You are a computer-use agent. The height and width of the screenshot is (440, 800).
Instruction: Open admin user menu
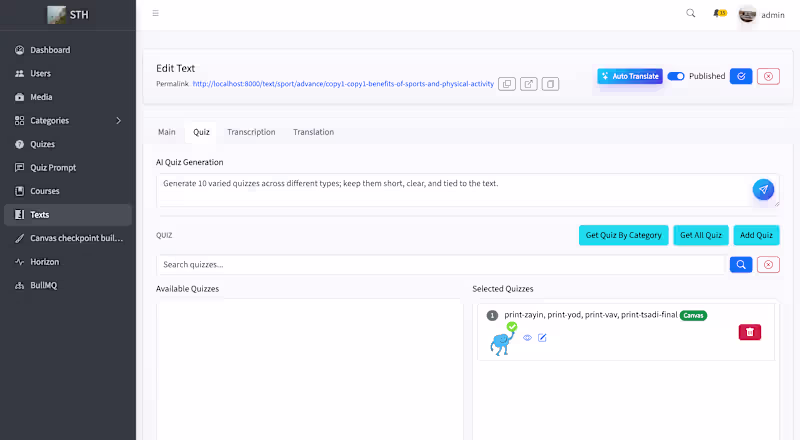762,15
